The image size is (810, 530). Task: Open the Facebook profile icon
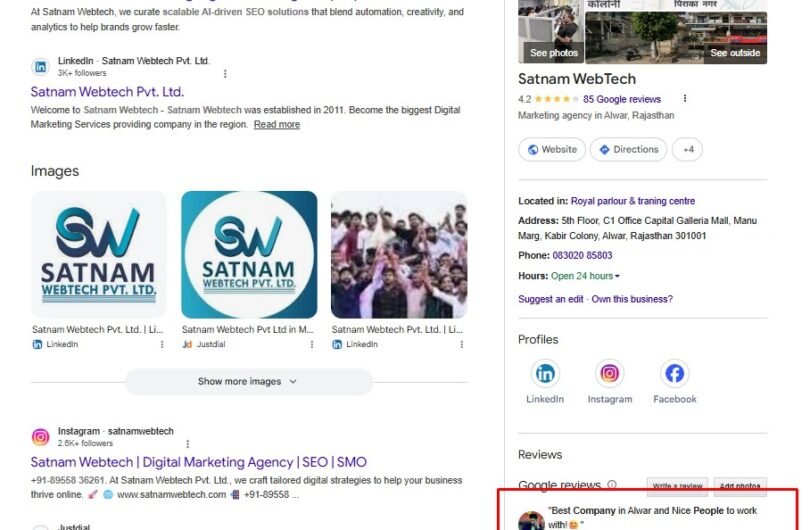coord(675,373)
